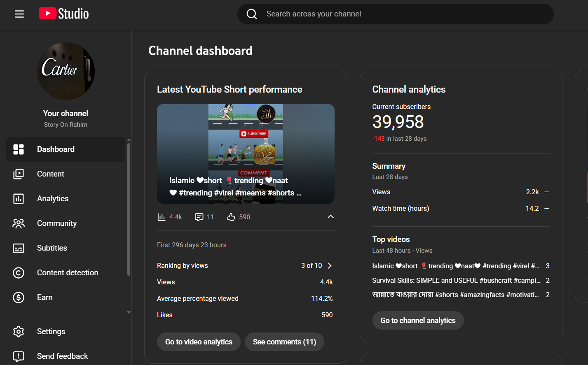Click the Dashboard grid icon
The width and height of the screenshot is (588, 365).
pos(19,149)
